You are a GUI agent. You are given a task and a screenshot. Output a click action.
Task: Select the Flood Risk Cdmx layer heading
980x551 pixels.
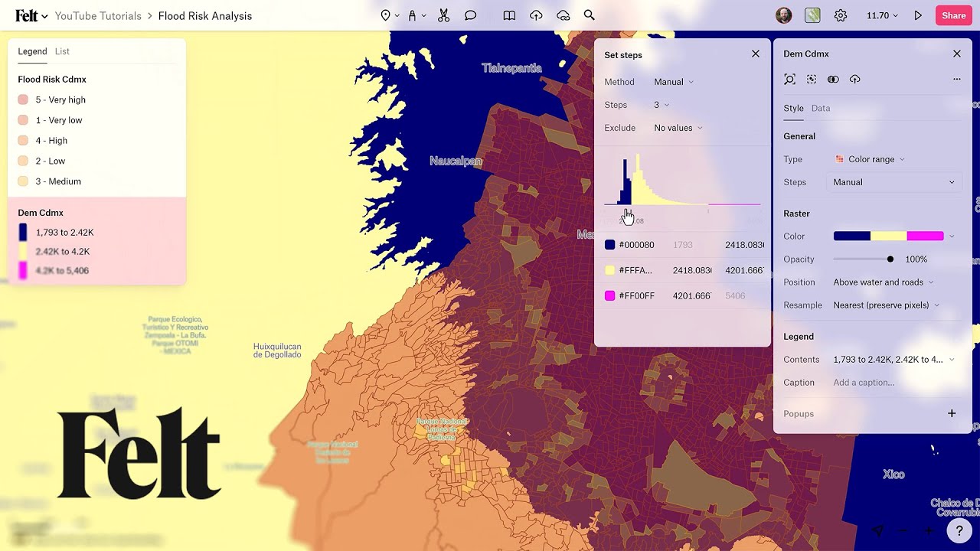tap(52, 80)
